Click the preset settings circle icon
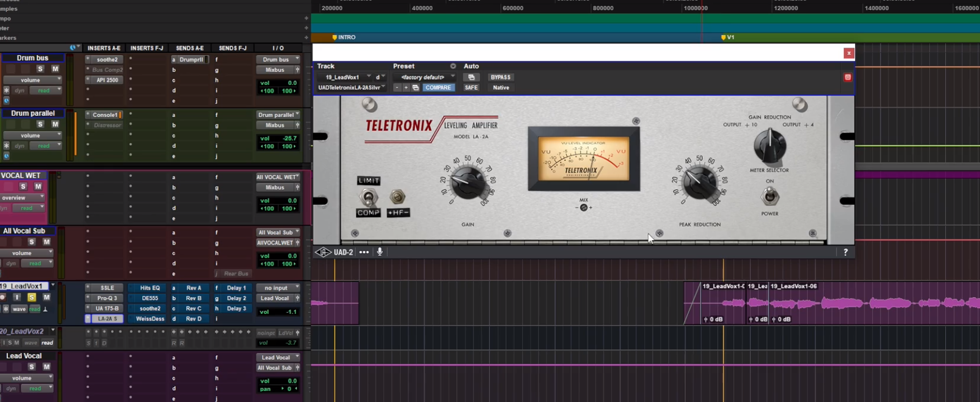The height and width of the screenshot is (402, 980). (453, 66)
